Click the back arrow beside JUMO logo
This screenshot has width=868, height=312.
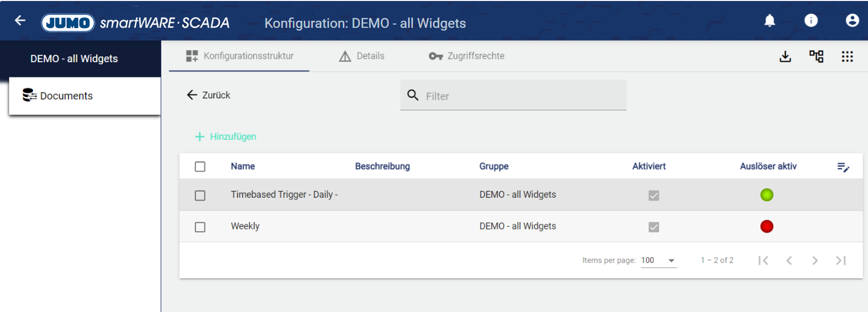20,20
